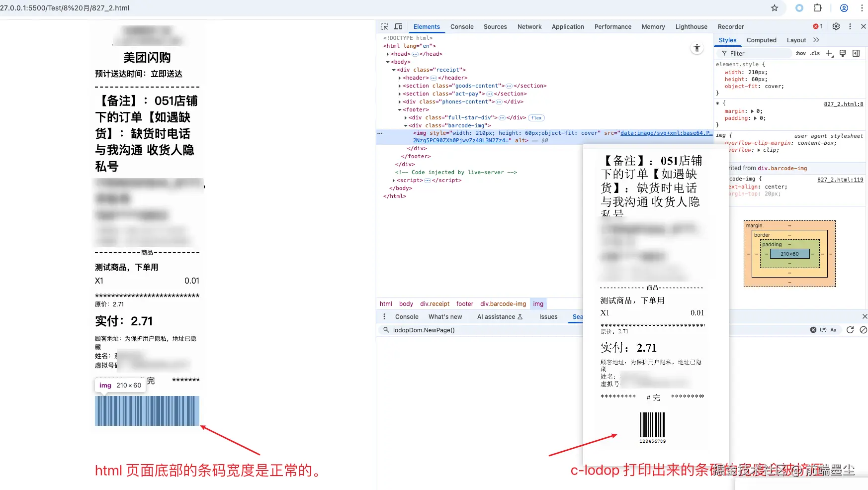Viewport: 868px width, 490px height.
Task: Expand the head element node
Action: (388, 54)
